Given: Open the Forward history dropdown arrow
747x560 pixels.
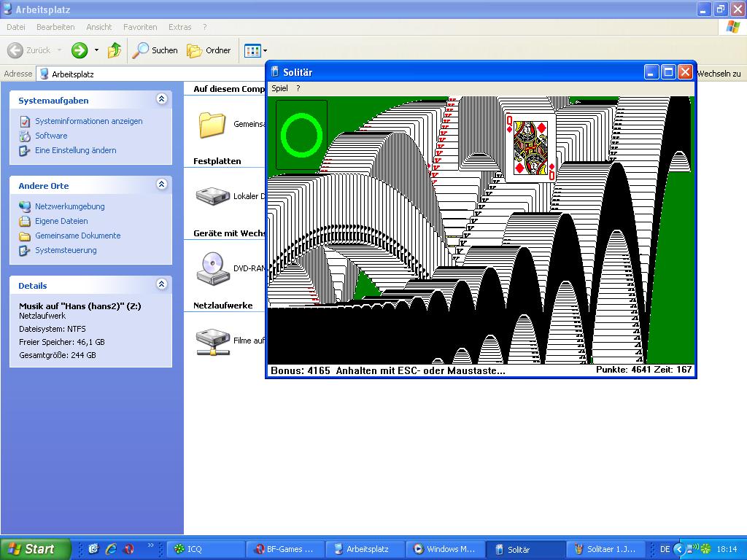Looking at the screenshot, I should click(x=96, y=50).
